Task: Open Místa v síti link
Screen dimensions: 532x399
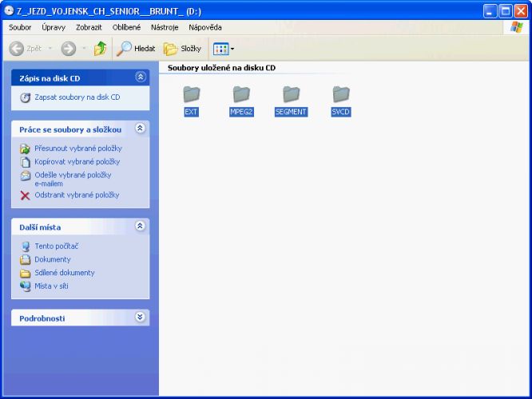Action: 51,286
